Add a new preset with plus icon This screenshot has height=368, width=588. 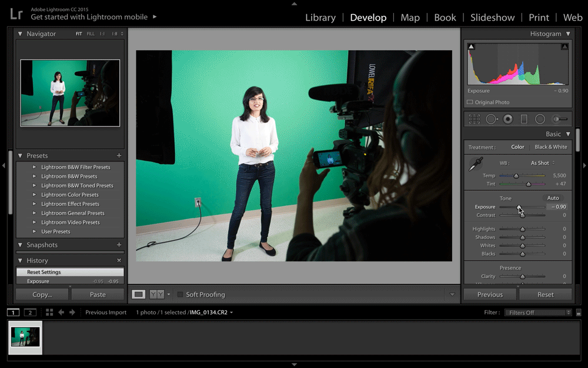tap(119, 155)
